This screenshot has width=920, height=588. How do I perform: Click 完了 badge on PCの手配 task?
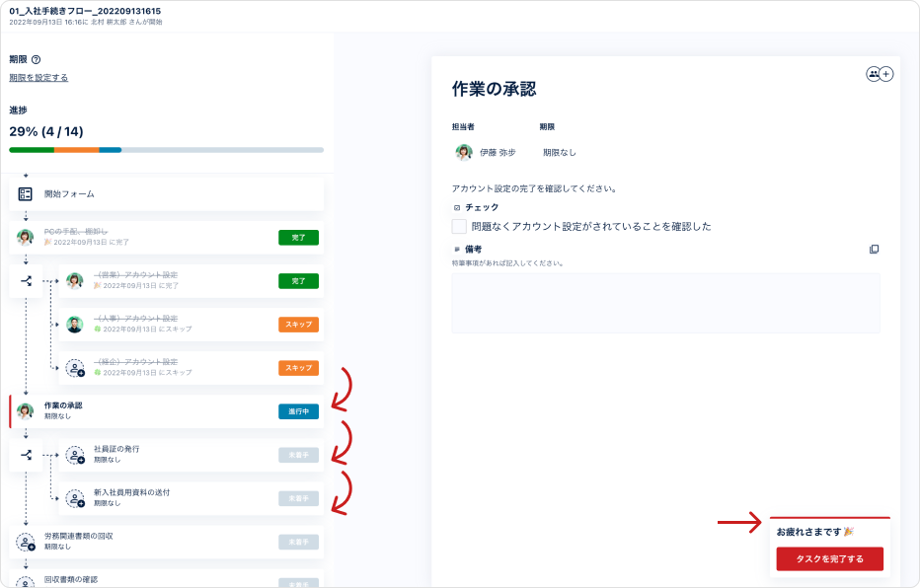[x=299, y=238]
